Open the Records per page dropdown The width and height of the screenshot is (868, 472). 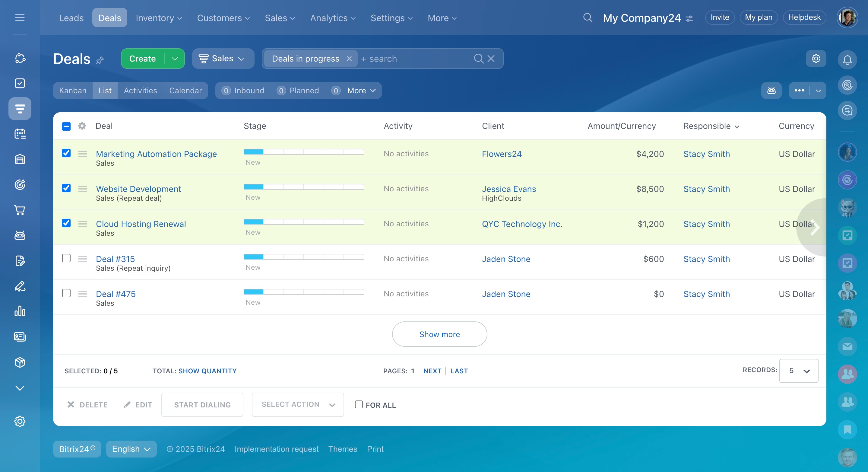[799, 371]
